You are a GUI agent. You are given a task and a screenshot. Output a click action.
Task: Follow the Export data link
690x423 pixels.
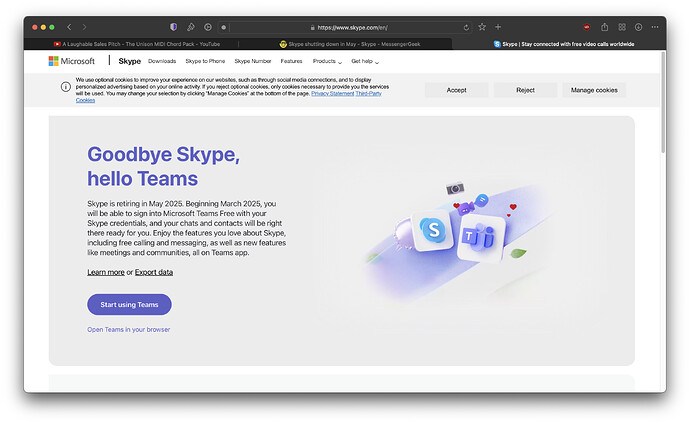pos(154,272)
